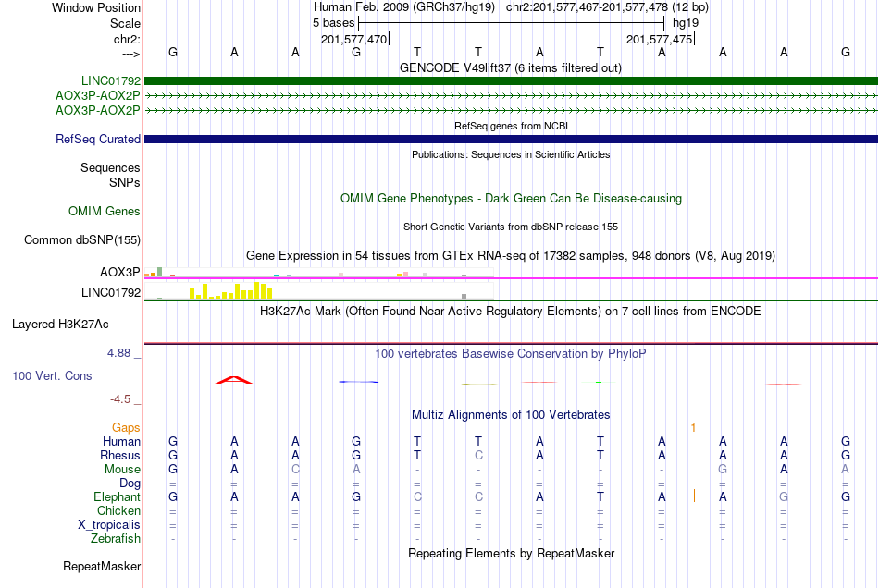Click the 'RepeatMasker' track label
Screen dimensions: 879x588
(x=102, y=567)
